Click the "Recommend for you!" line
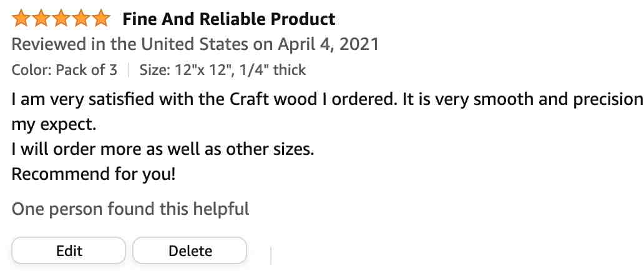Image resolution: width=644 pixels, height=271 pixels. click(94, 174)
